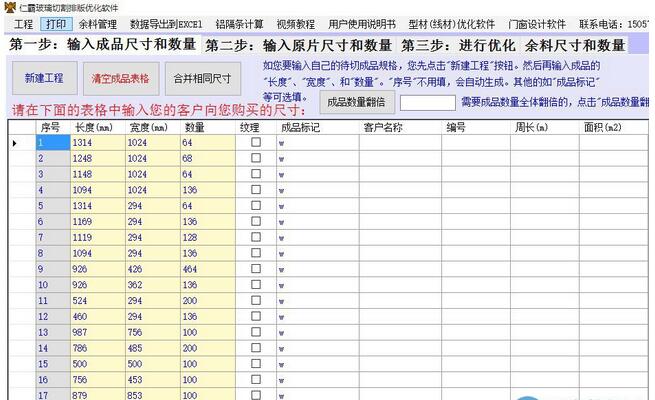This screenshot has width=655, height=400.
Task: Open 成品标记 dropdown in row 9
Action: (281, 270)
